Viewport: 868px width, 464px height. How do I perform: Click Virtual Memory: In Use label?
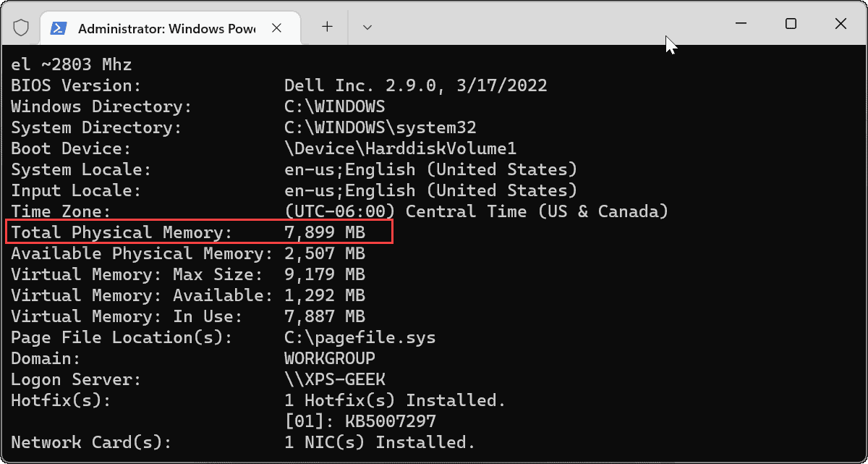127,316
